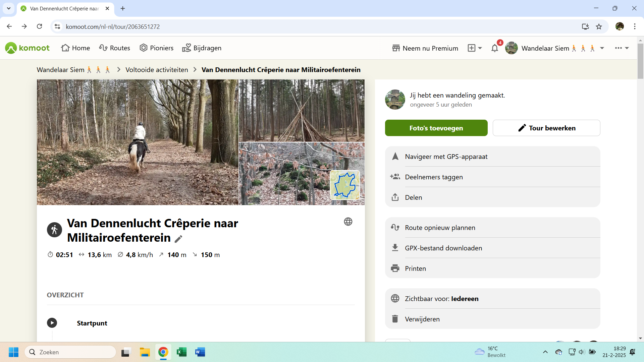Change visibility Zichtbaar voor Iedereen
This screenshot has width=644, height=362.
[x=441, y=299]
